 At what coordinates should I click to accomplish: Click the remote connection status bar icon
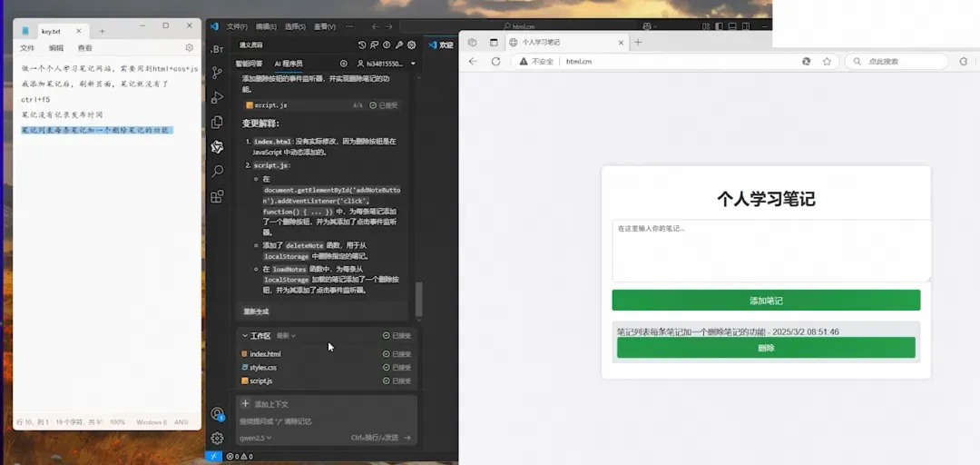(x=213, y=456)
